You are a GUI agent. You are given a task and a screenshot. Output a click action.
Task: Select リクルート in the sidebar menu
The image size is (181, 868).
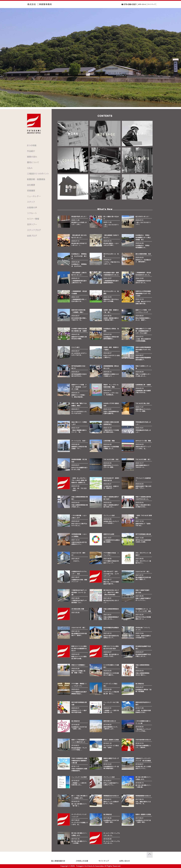point(32,213)
